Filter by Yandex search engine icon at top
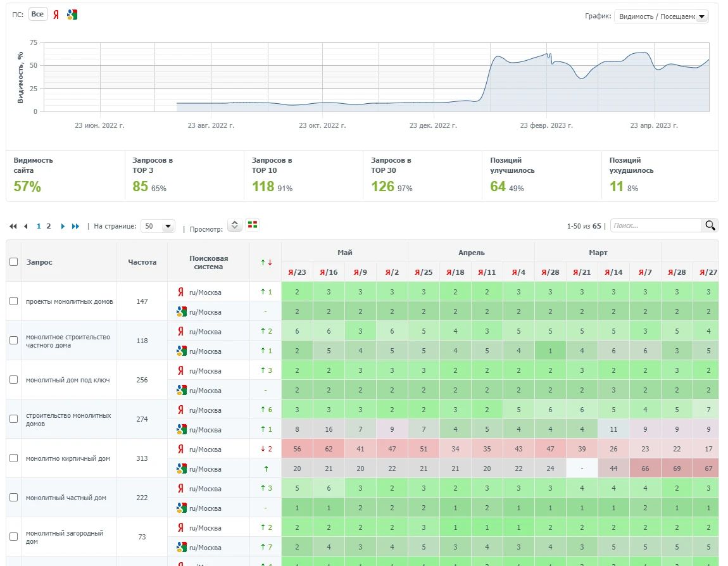This screenshot has width=728, height=566. [56, 15]
